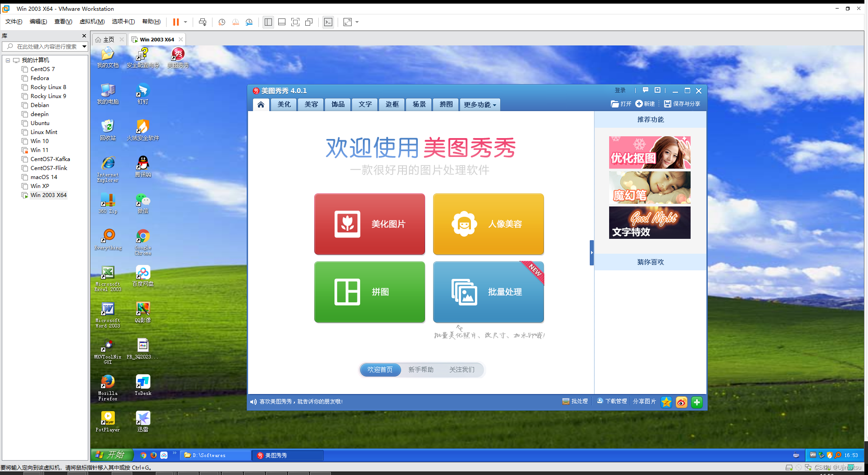The image size is (868, 475).
Task: Open the 场景 tab
Action: pos(419,104)
